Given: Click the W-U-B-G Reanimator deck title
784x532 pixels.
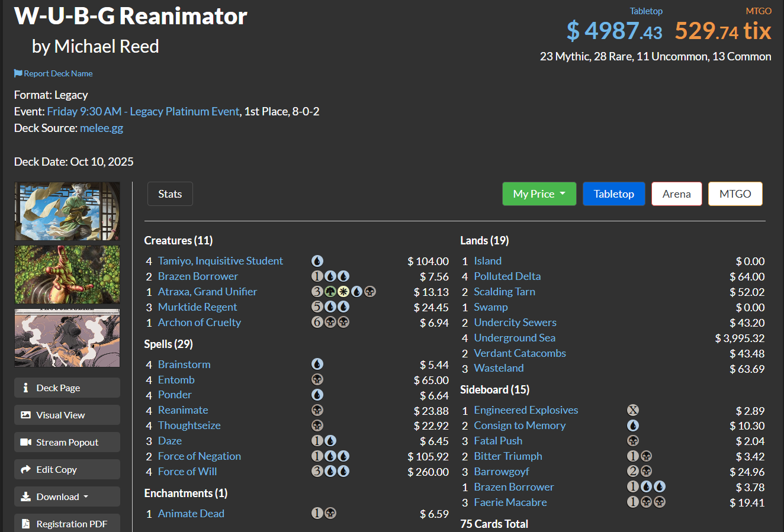Looking at the screenshot, I should (130, 16).
